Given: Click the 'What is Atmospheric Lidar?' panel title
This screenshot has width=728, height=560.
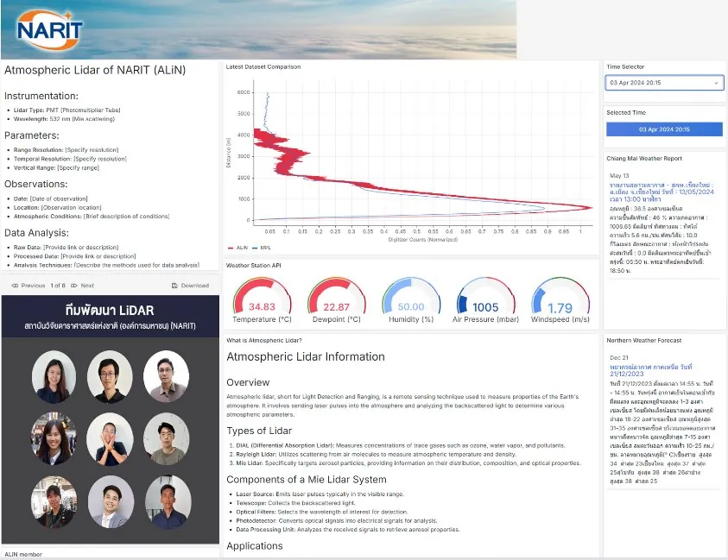Looking at the screenshot, I should (x=264, y=341).
